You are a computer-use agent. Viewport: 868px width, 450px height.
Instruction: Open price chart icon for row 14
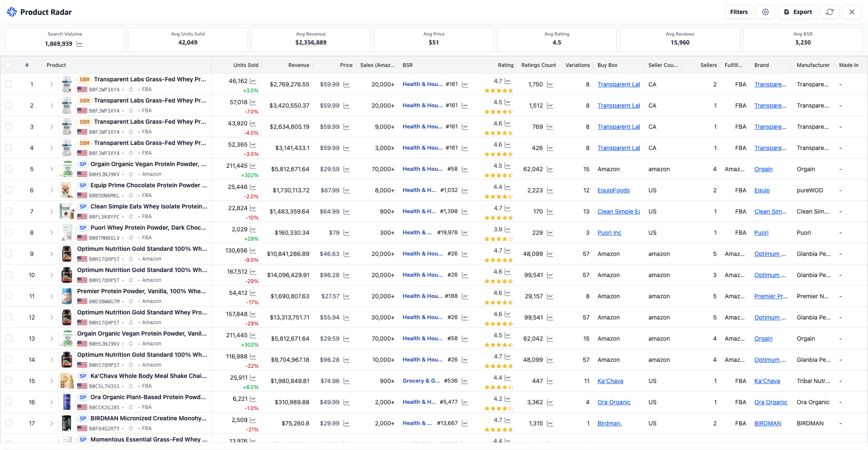[346, 360]
